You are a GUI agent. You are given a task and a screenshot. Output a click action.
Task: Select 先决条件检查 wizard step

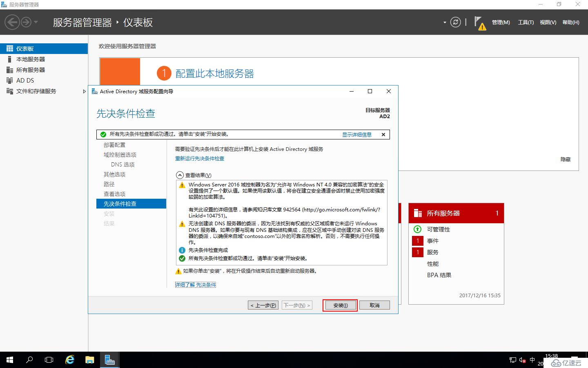(131, 204)
